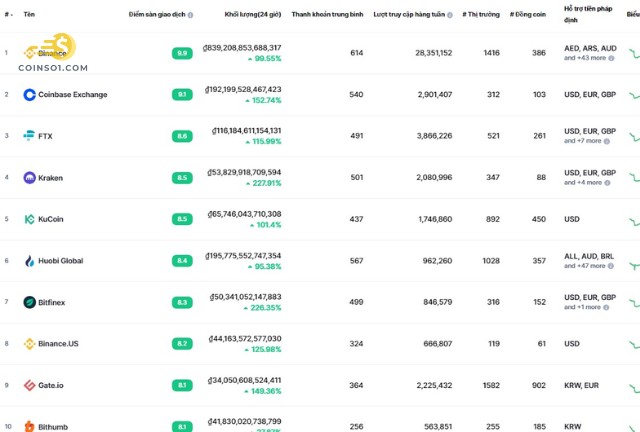Viewport: 640px width, 432px height.
Task: Open the Binance.US exchange link
Action: point(58,344)
